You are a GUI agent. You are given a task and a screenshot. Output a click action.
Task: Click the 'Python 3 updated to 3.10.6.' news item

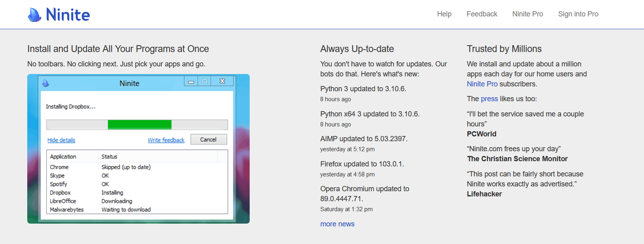[x=363, y=89]
